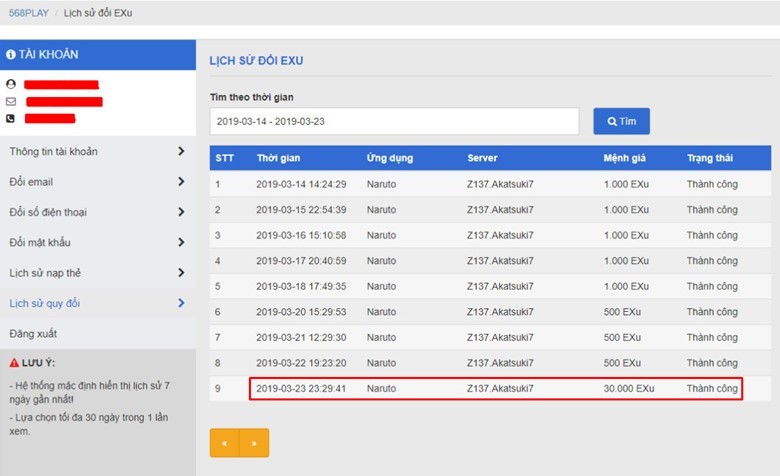
Task: Go to previous page with « button
Action: coord(225,443)
